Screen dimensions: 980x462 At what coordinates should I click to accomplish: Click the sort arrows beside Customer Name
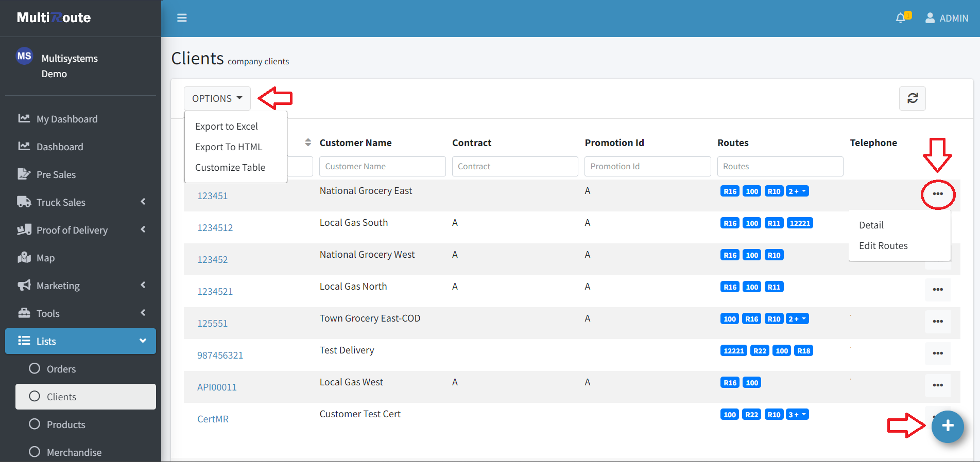click(x=308, y=143)
